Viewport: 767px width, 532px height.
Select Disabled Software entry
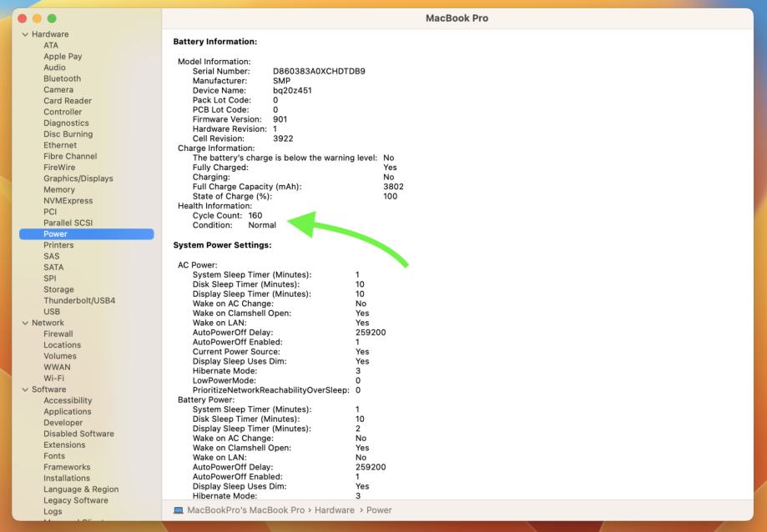[x=78, y=434]
